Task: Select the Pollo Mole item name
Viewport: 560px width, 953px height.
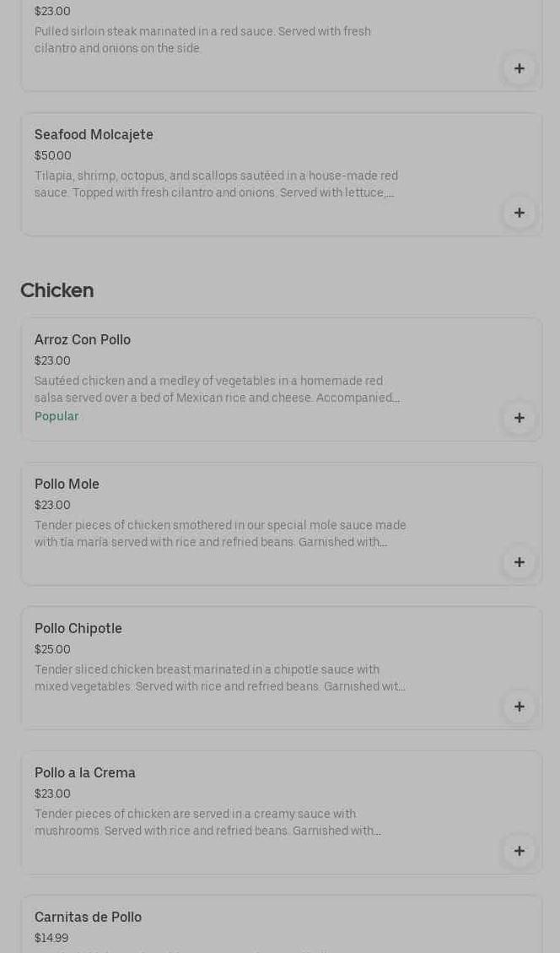Action: pyautogui.click(x=67, y=485)
